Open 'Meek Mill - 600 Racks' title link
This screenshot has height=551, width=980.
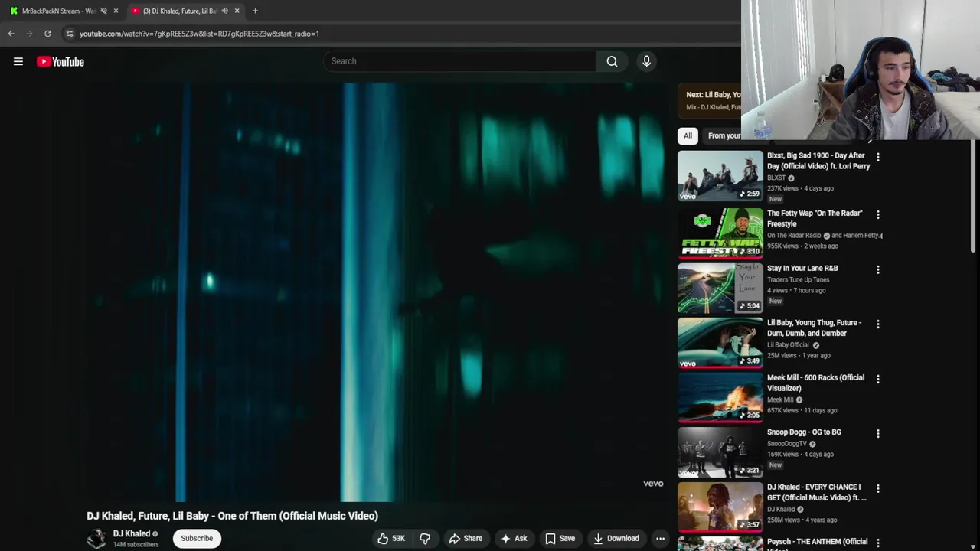point(815,383)
